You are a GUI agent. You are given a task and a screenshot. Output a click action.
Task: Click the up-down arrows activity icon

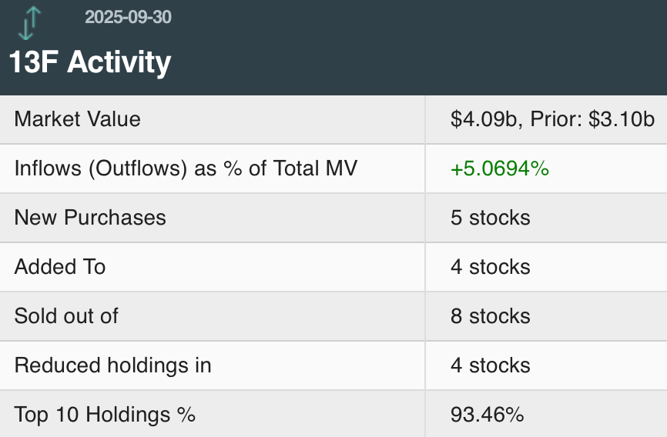click(x=32, y=21)
